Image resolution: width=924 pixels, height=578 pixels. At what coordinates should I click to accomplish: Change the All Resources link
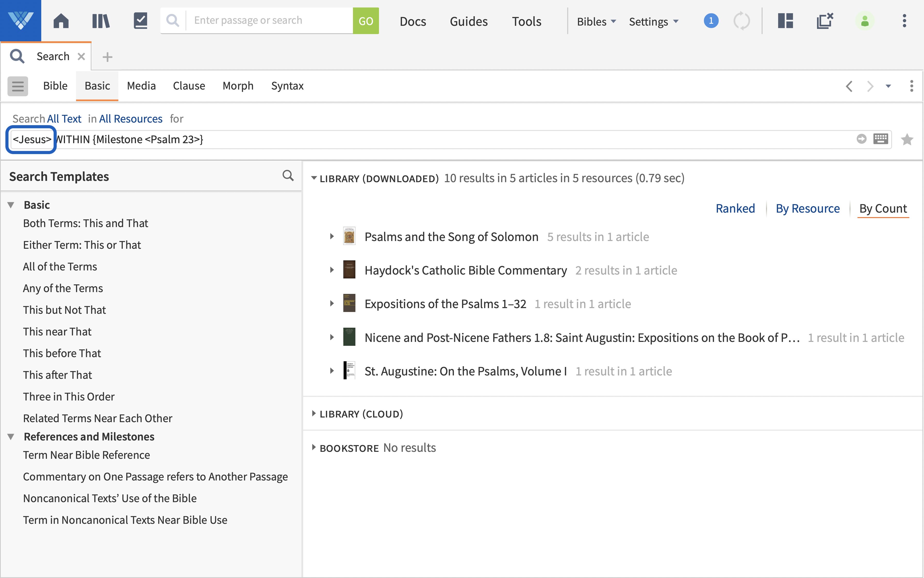pos(130,119)
